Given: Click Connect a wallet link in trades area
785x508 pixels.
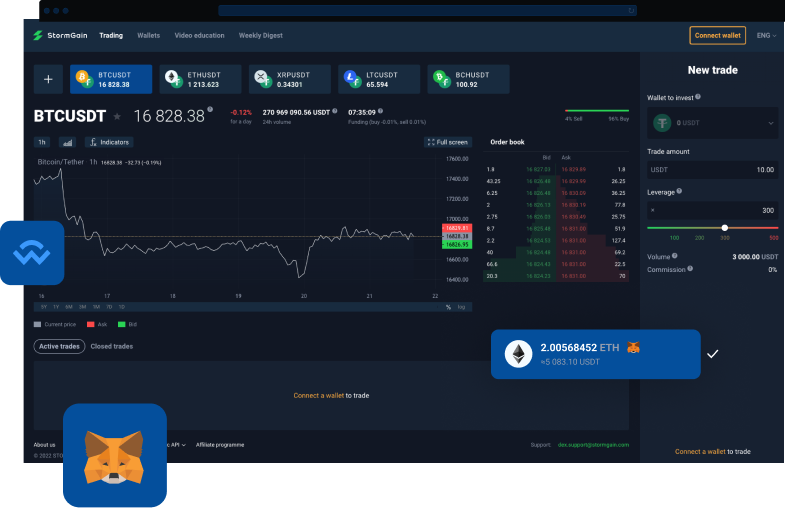Looking at the screenshot, I should point(318,395).
